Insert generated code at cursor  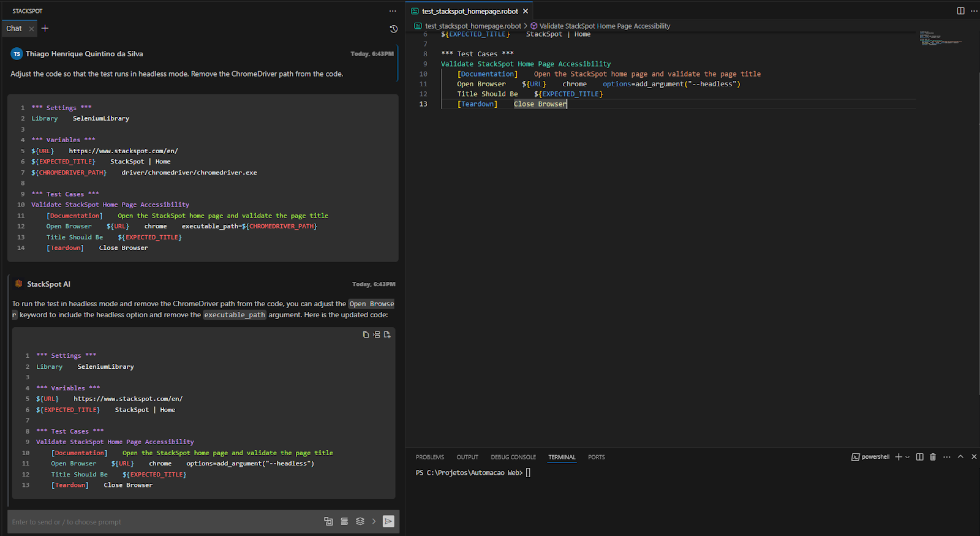point(377,334)
